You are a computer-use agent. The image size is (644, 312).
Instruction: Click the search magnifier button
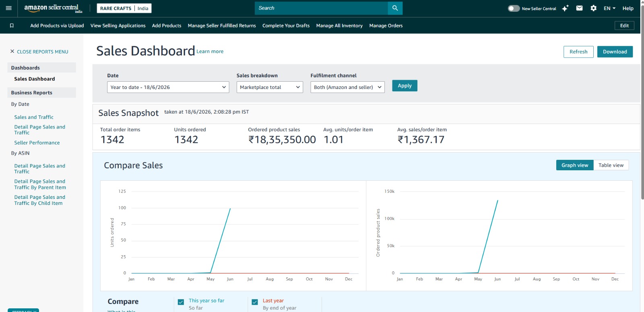(x=395, y=8)
